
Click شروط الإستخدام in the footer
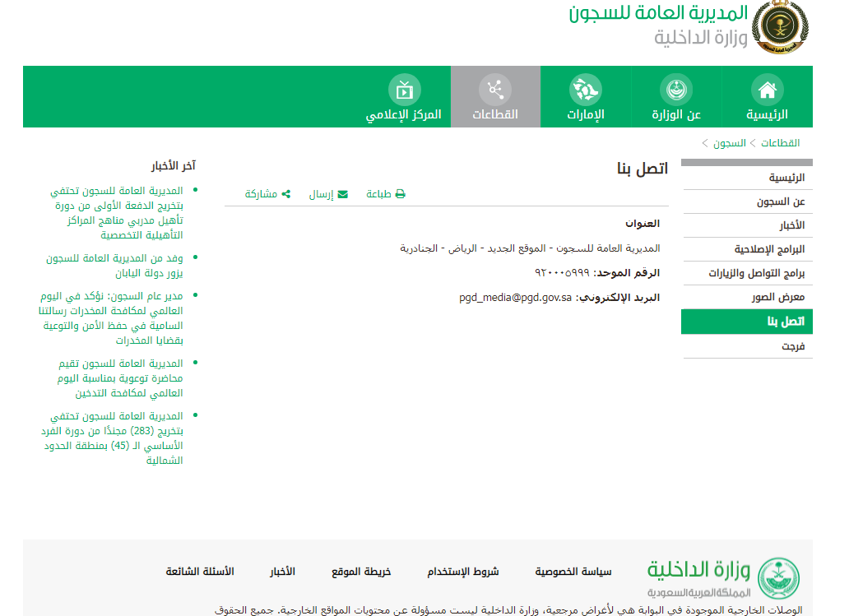[463, 572]
